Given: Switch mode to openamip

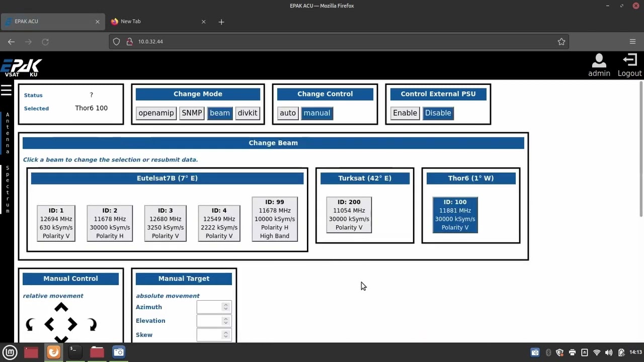Looking at the screenshot, I should pyautogui.click(x=156, y=113).
